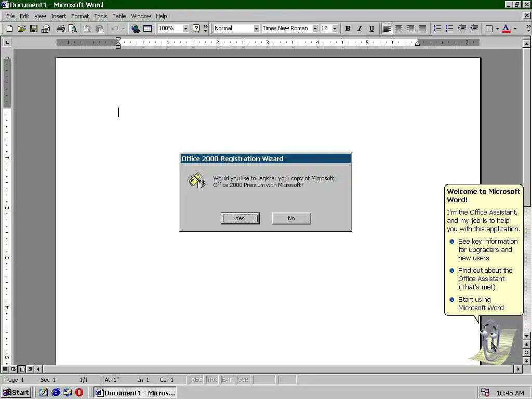This screenshot has height=399, width=532.
Task: Toggle Bold formatting
Action: (348, 29)
